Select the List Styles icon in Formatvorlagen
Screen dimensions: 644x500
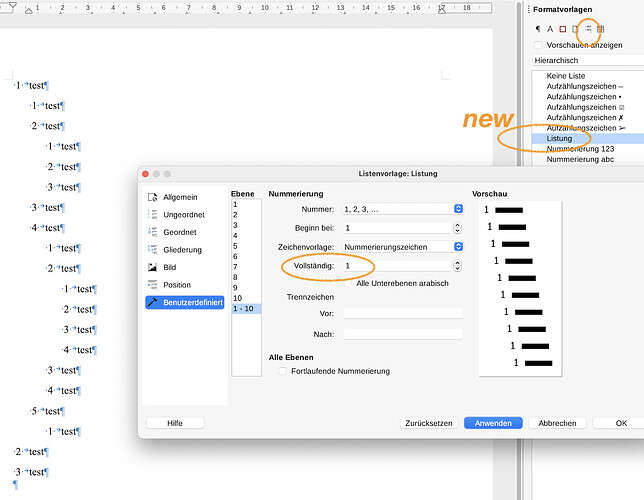tap(588, 29)
